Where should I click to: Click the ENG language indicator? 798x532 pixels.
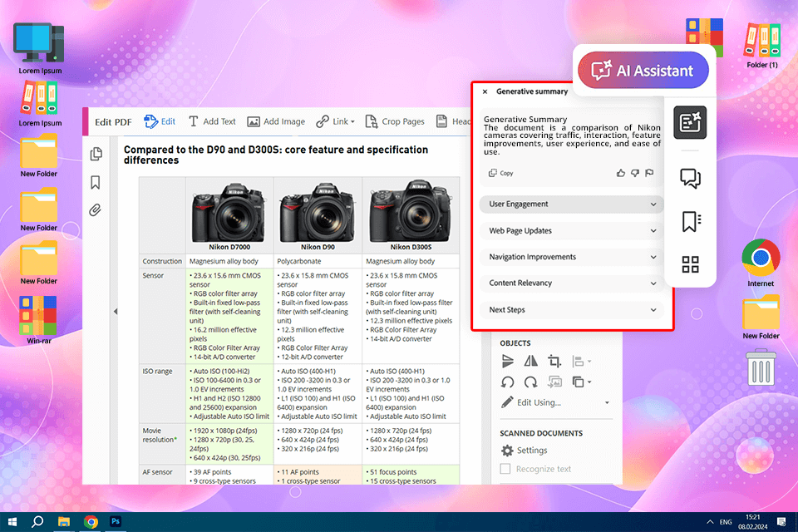pyautogui.click(x=726, y=522)
